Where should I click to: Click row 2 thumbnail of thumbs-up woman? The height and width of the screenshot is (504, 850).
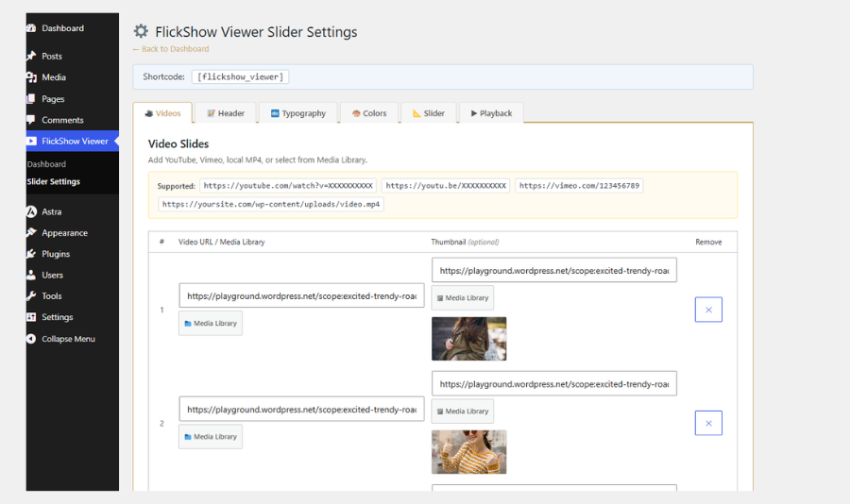[x=468, y=452]
